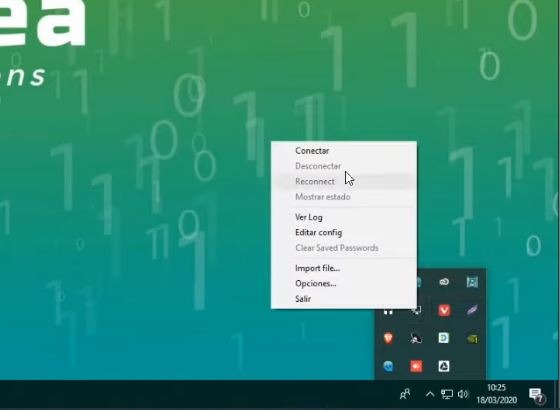Select Import file... menu option
The height and width of the screenshot is (410, 560).
point(344,268)
